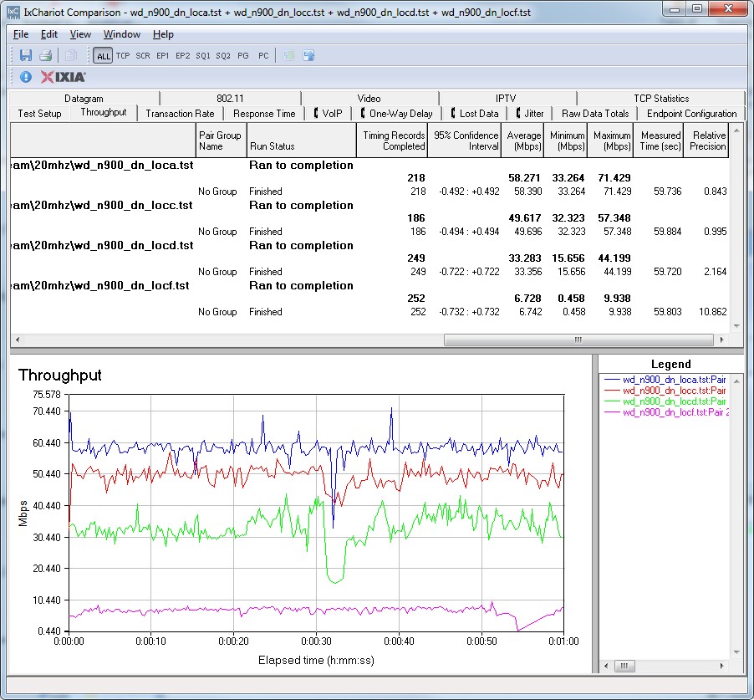
Task: Switch to the Datagram tab
Action: 84,98
